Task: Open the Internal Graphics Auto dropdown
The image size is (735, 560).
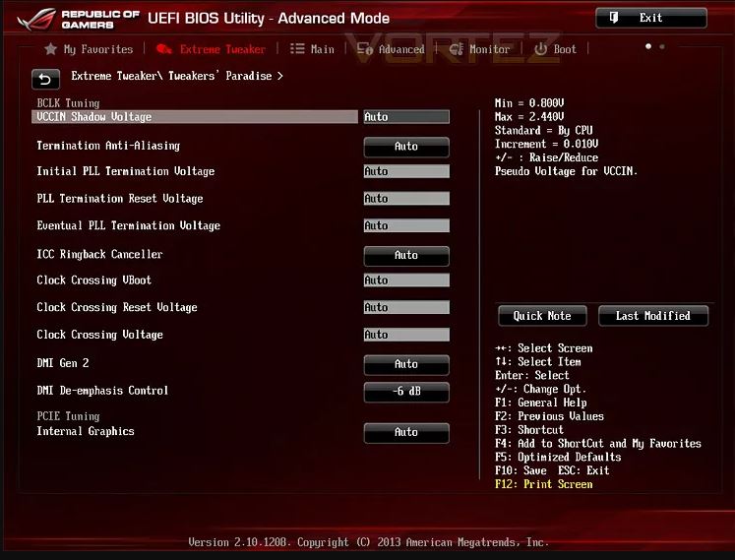Action: [406, 432]
